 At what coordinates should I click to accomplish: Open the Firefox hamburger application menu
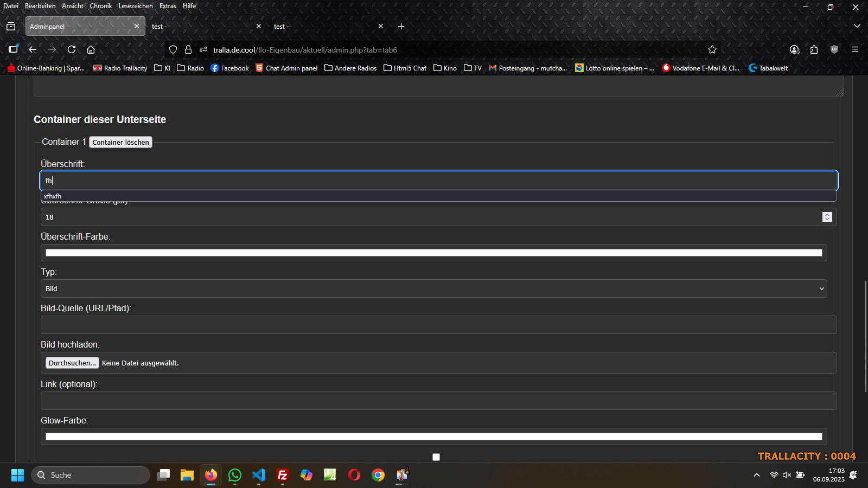point(855,49)
